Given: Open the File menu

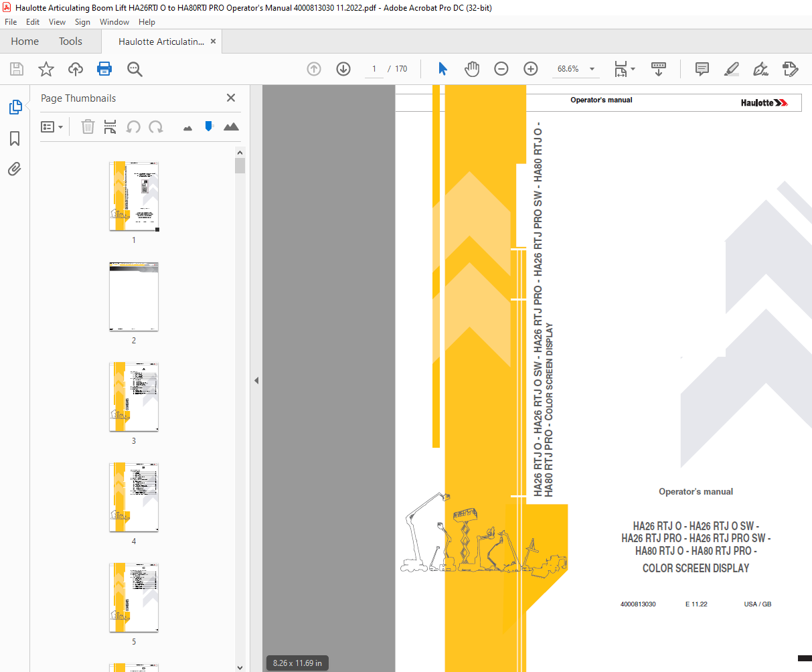Looking at the screenshot, I should 11,22.
